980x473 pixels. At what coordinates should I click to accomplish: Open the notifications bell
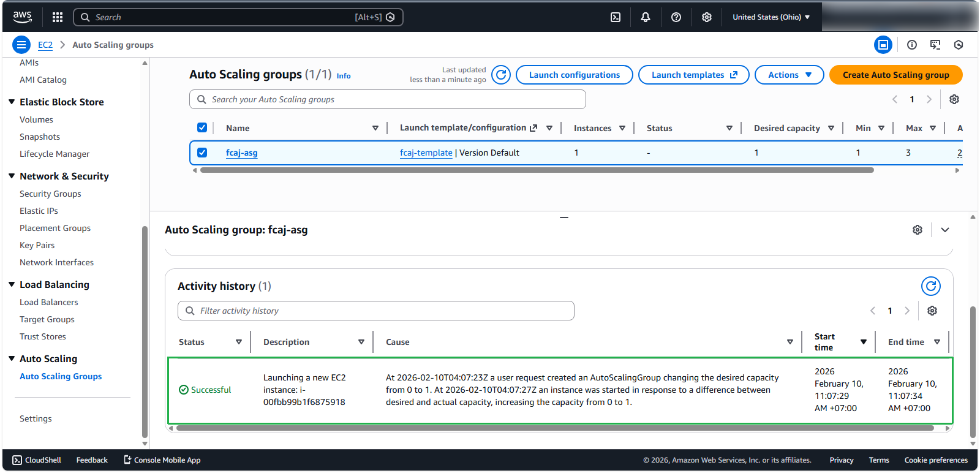coord(646,17)
